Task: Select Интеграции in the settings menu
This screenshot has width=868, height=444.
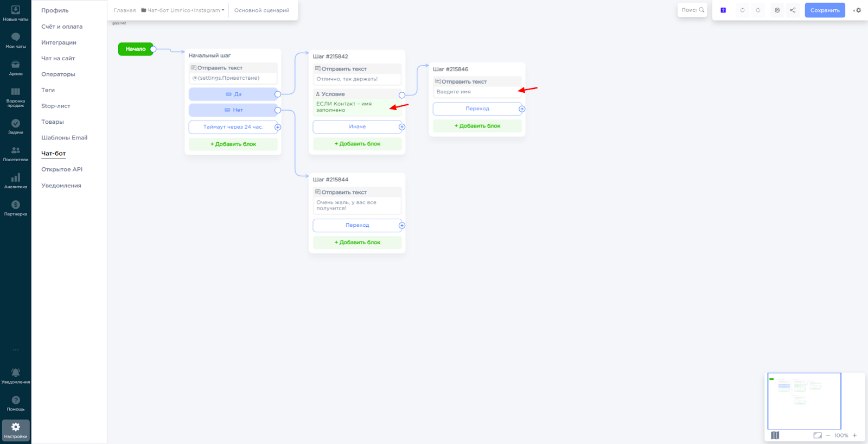Action: click(x=59, y=42)
